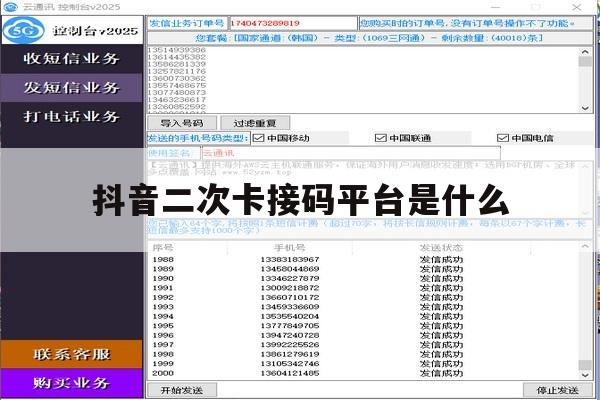Image resolution: width=600 pixels, height=400 pixels.
Task: Toggle 中国电信 checkbox
Action: [x=502, y=138]
